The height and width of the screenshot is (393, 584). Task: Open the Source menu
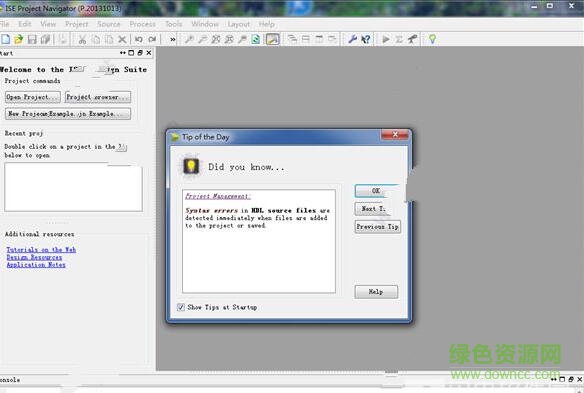[108, 24]
